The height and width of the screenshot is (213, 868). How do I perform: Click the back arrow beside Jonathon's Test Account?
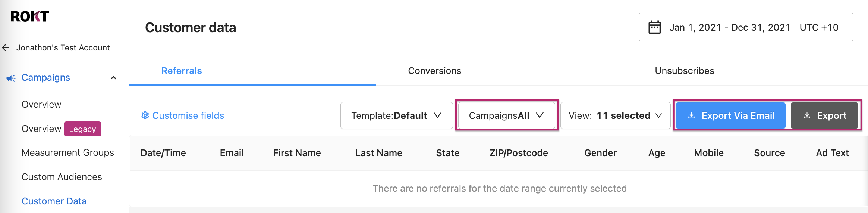tap(6, 48)
